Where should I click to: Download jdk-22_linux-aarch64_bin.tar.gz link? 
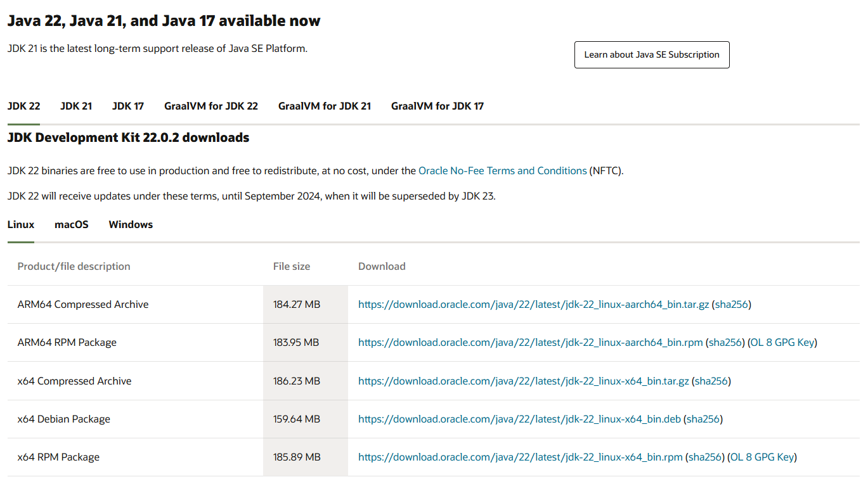pyautogui.click(x=534, y=305)
